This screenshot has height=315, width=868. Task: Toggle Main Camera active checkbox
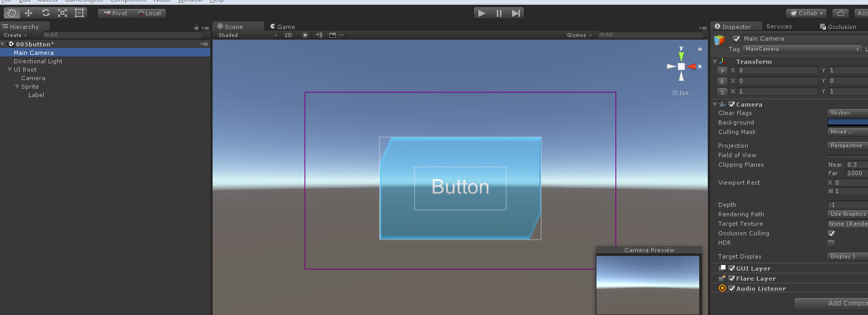(x=737, y=39)
